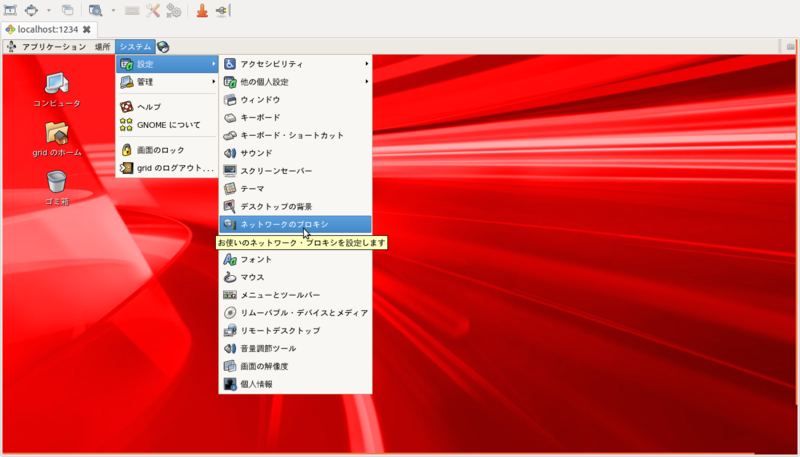The height and width of the screenshot is (457, 800).
Task: Open アクセシビリティ submenu entry
Action: [295, 64]
